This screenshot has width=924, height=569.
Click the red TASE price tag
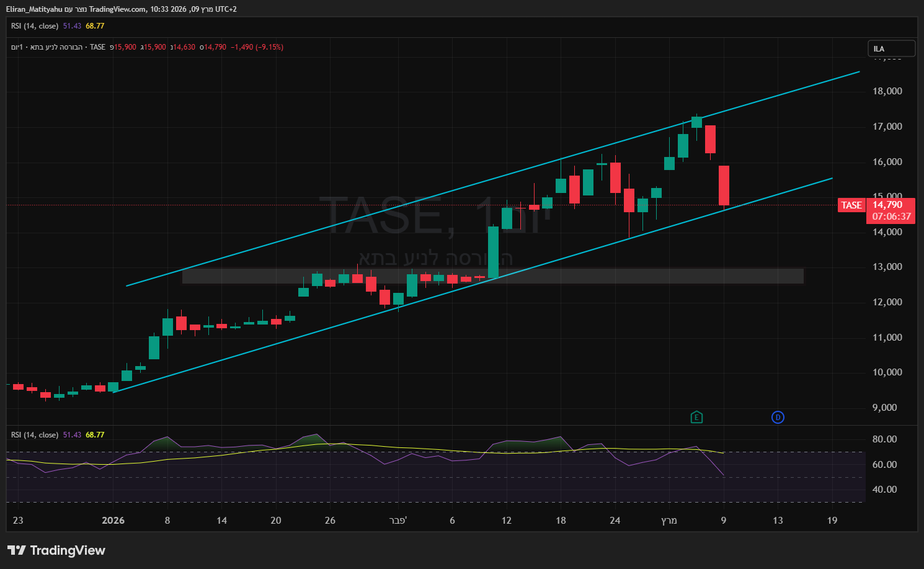click(851, 205)
